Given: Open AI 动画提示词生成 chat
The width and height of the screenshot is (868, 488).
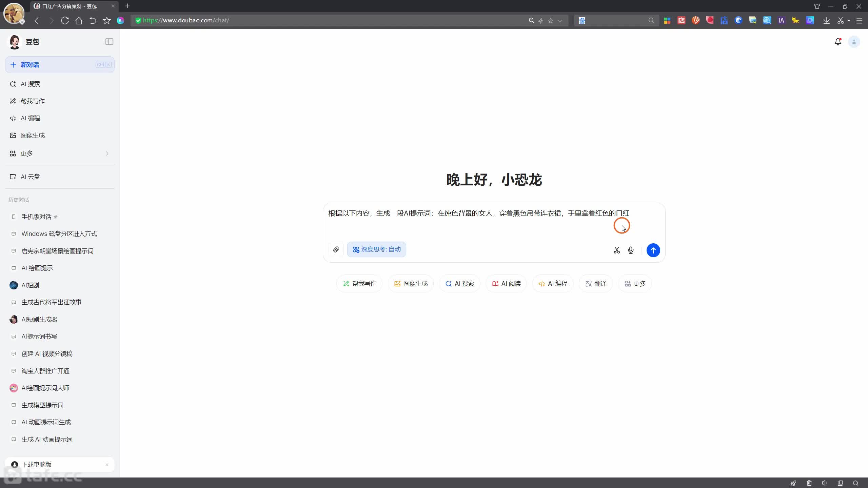Looking at the screenshot, I should tap(60, 422).
